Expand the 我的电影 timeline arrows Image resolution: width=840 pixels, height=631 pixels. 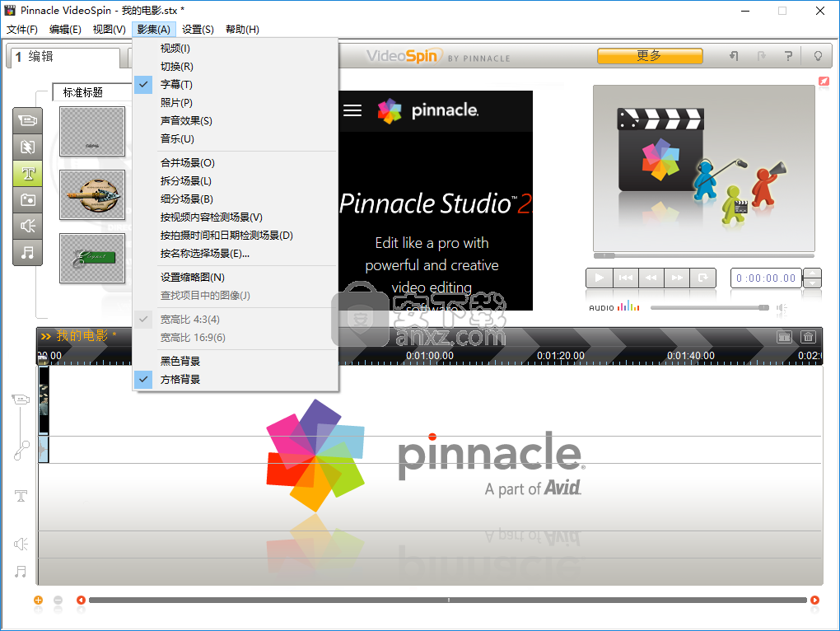46,336
